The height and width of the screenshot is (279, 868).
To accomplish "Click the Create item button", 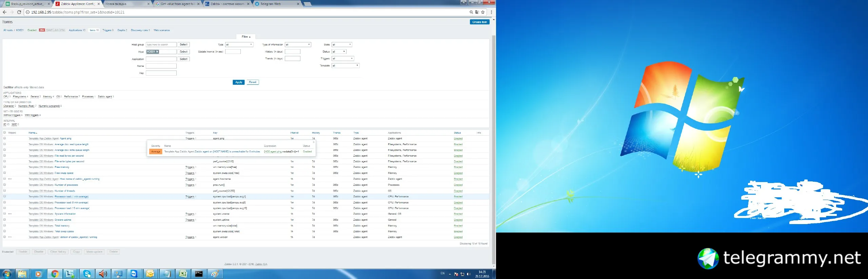I will 479,22.
